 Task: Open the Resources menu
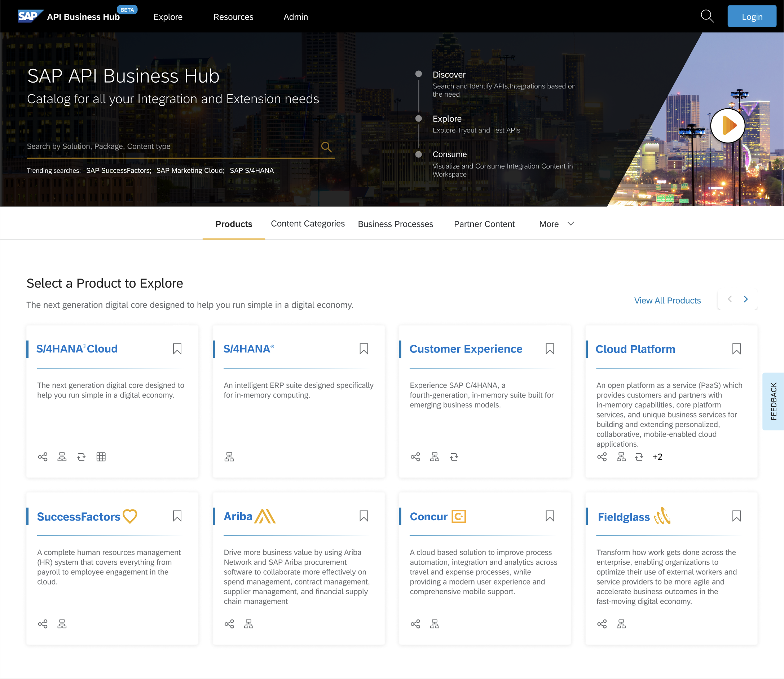point(233,17)
